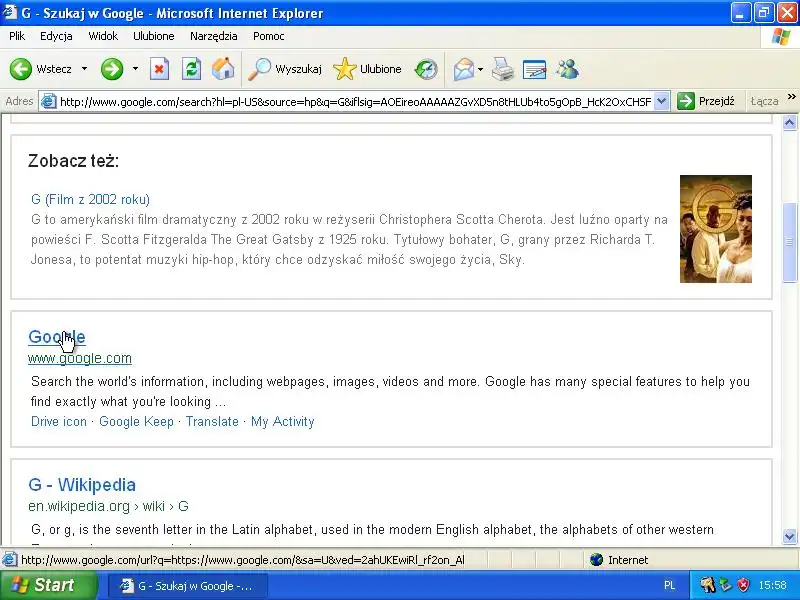800x600 pixels.
Task: Click the 15:58 system clock
Action: pyautogui.click(x=772, y=585)
